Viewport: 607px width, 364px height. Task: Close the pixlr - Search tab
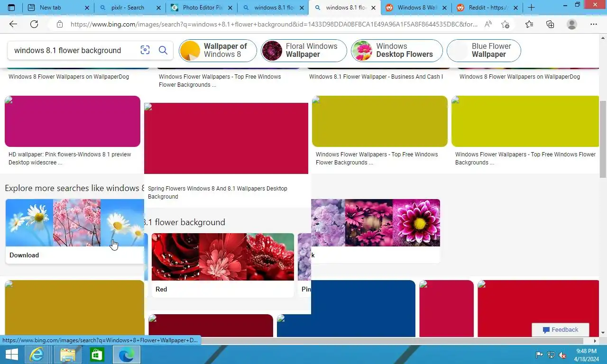[x=158, y=8]
